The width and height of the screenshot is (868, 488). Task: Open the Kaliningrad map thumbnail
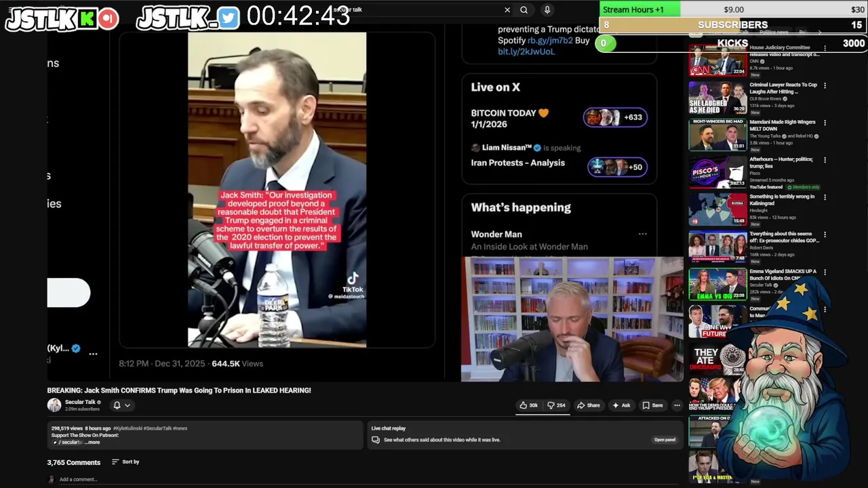point(717,209)
